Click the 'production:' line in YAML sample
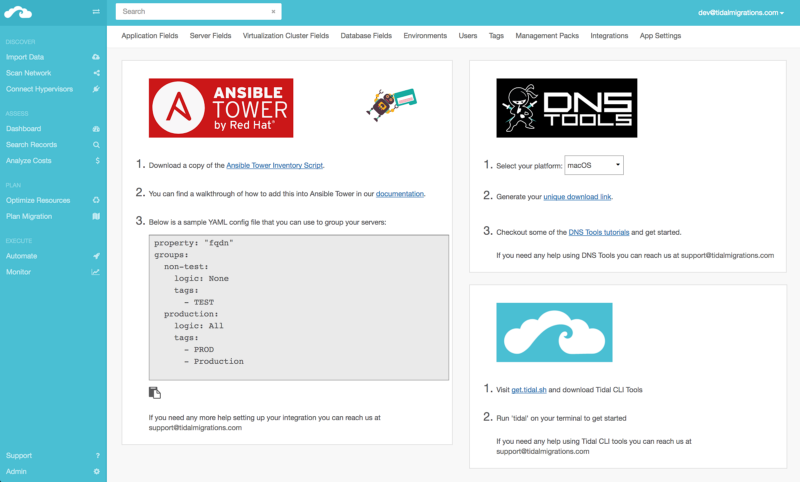Viewport: 800px width, 482px height. click(191, 314)
